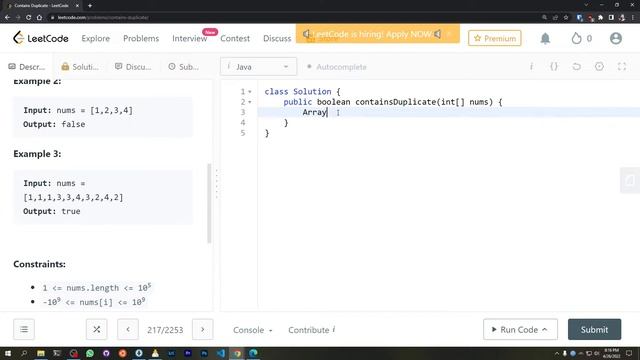This screenshot has width=640, height=360.
Task: Enter fullscreen editor mode
Action: coord(622,67)
